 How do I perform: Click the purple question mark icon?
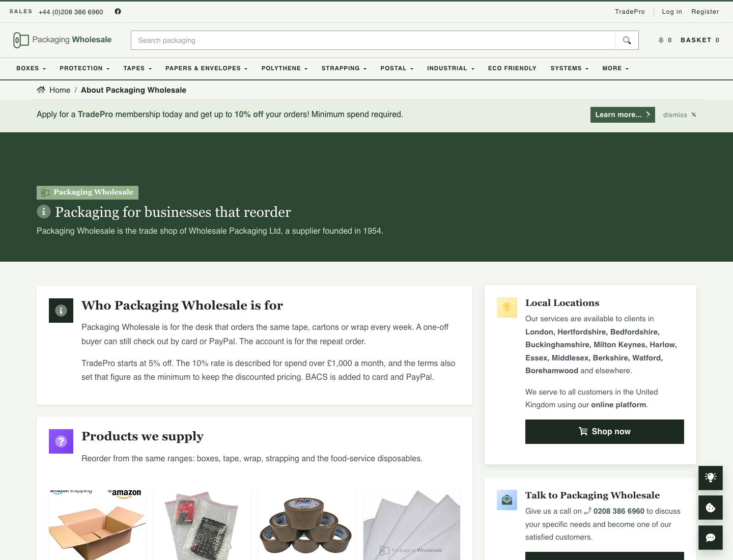pyautogui.click(x=61, y=441)
